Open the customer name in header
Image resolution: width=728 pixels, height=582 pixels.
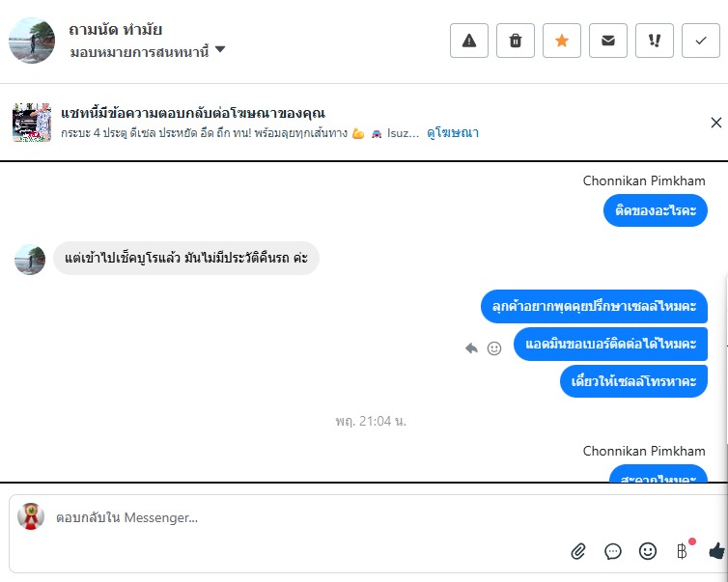point(115,30)
